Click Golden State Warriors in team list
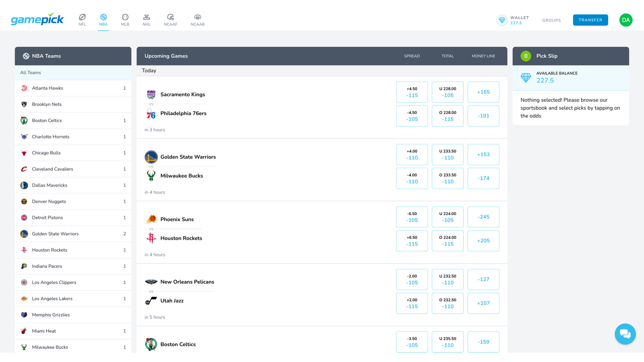This screenshot has width=644, height=362. tap(73, 234)
